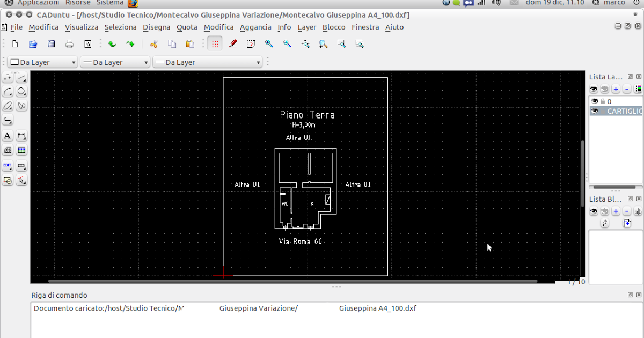The image size is (644, 338).
Task: Activate the zoom pan tool
Action: pyautogui.click(x=360, y=44)
